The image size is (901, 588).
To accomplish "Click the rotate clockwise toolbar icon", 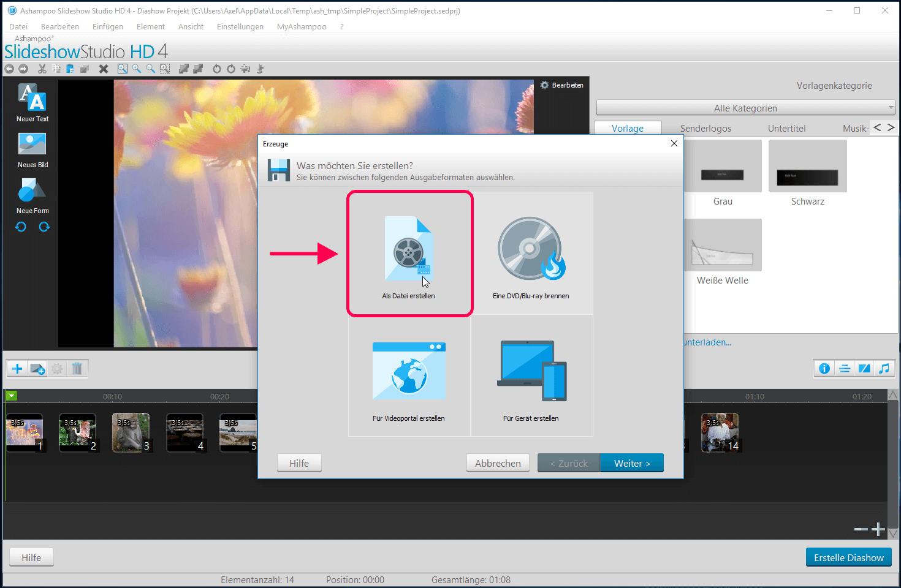I will click(x=231, y=69).
